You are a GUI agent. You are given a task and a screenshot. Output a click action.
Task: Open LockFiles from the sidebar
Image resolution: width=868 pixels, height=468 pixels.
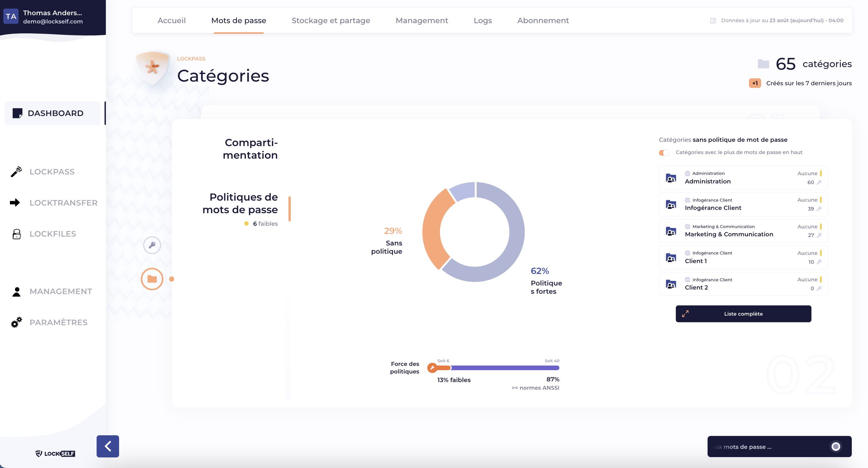[x=53, y=234]
